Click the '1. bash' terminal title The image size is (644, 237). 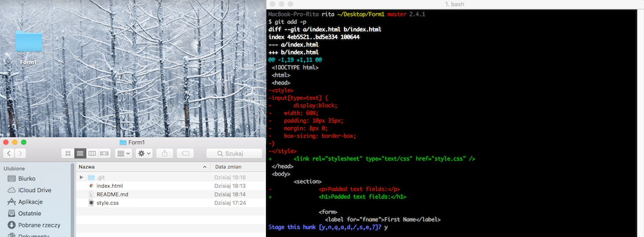coord(455,4)
